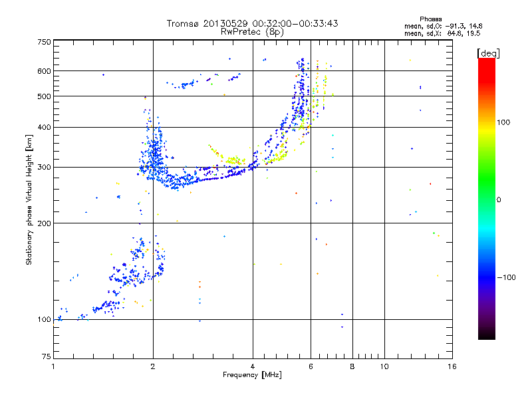Select the 'RwPretec (8p)' subtitle
The image size is (532, 399).
(x=252, y=32)
